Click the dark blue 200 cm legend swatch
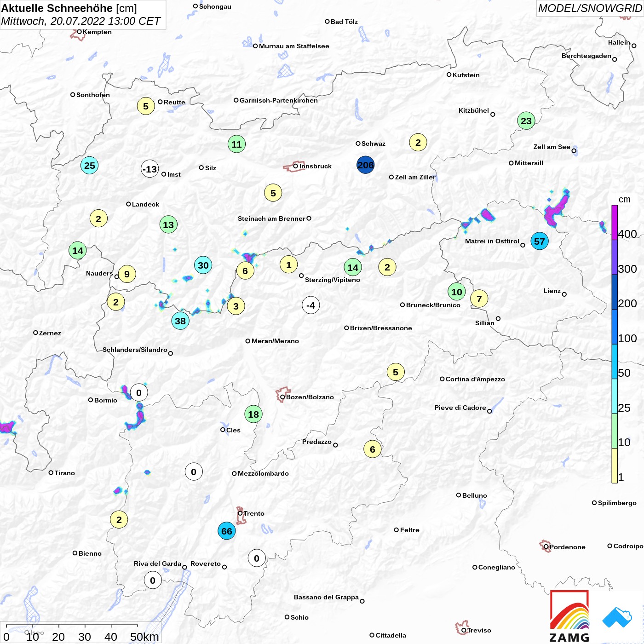The image size is (644, 644). pos(615,292)
